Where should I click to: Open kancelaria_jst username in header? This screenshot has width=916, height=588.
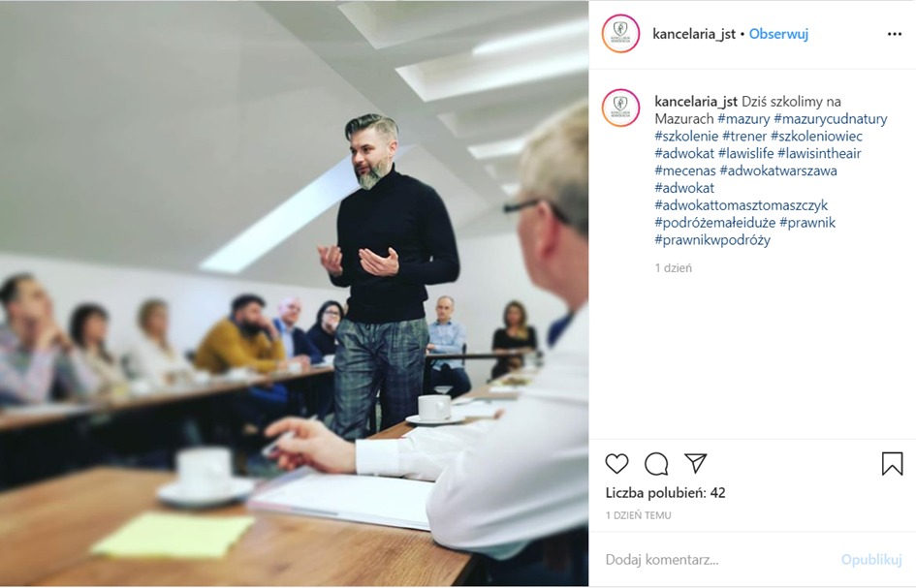(694, 34)
